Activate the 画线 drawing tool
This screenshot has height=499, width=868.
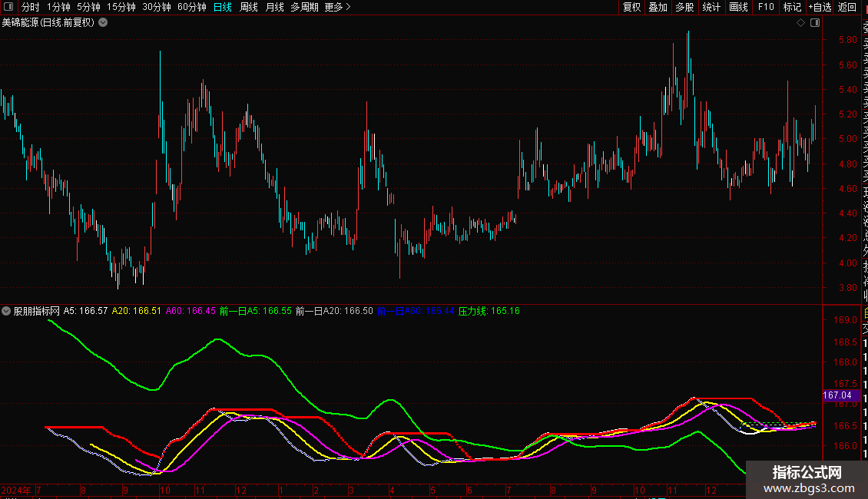[738, 7]
